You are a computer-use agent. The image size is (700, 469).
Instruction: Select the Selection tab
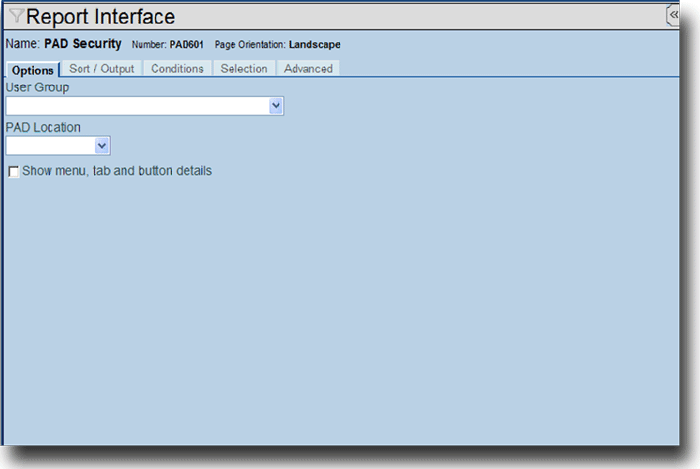point(244,69)
